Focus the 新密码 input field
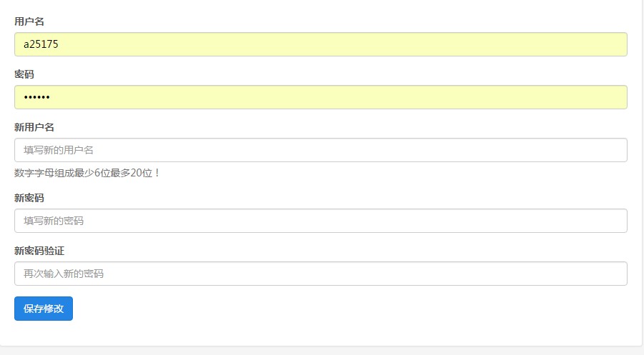 pyautogui.click(x=320, y=221)
